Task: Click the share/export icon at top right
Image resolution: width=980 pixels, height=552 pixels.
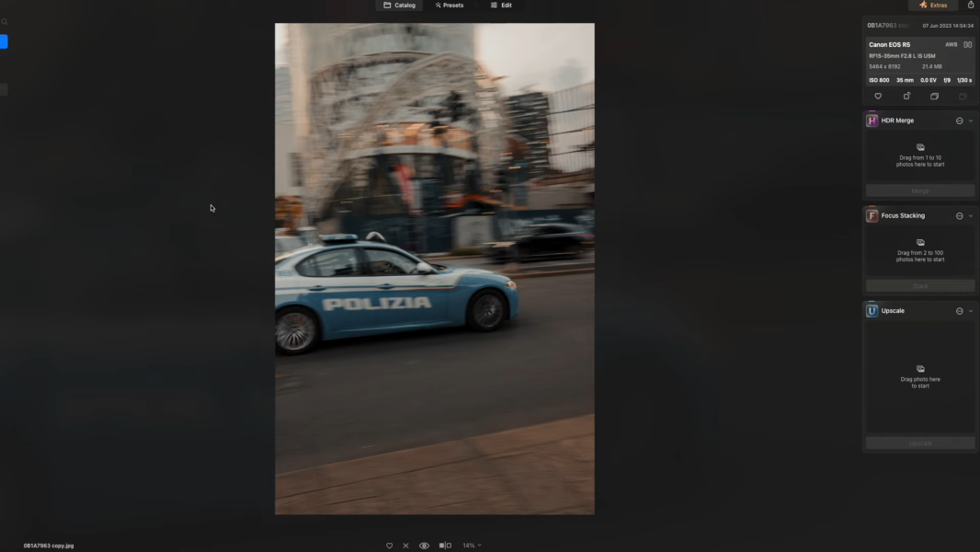Action: pos(971,5)
